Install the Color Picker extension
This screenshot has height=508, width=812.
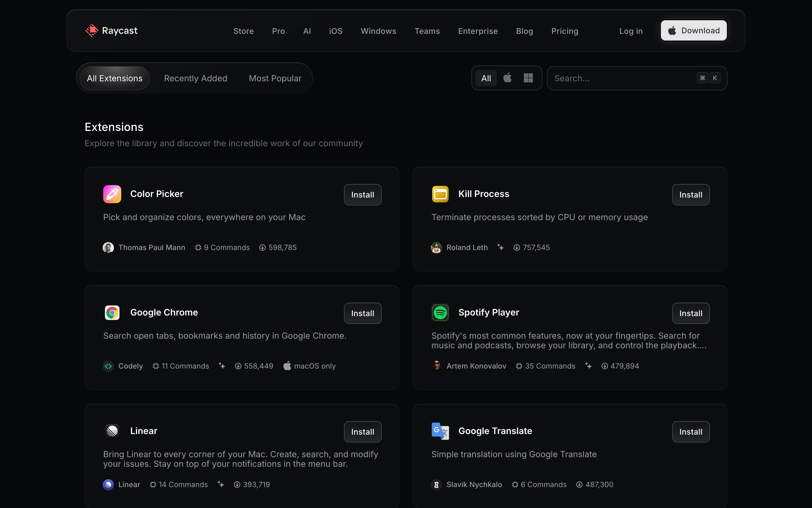363,195
